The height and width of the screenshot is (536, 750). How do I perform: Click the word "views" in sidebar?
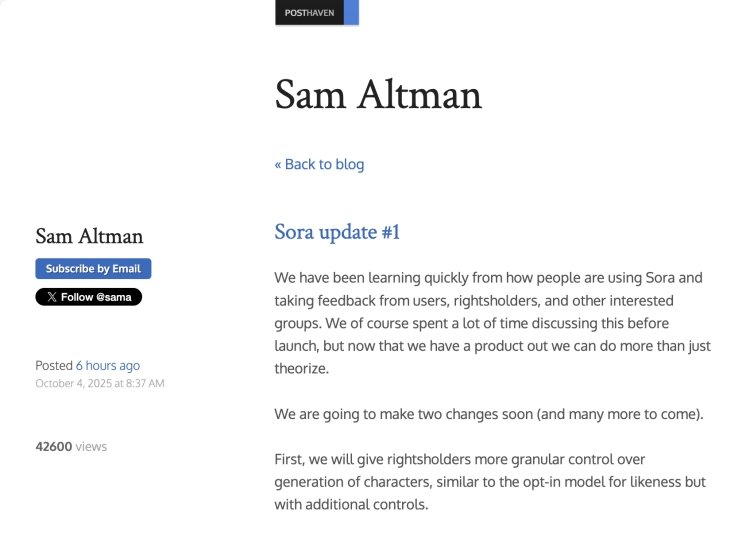pyautogui.click(x=91, y=446)
